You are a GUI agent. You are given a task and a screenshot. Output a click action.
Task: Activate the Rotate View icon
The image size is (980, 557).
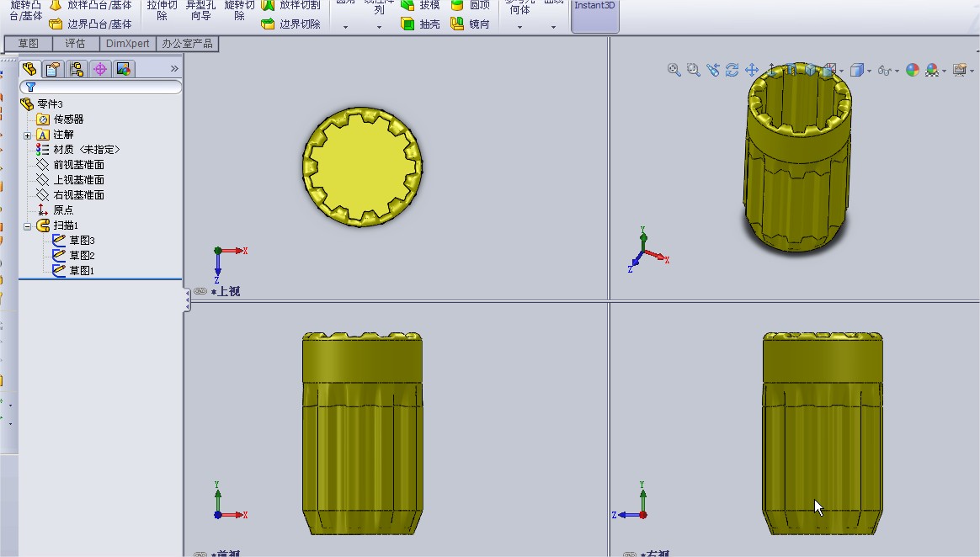tap(732, 70)
